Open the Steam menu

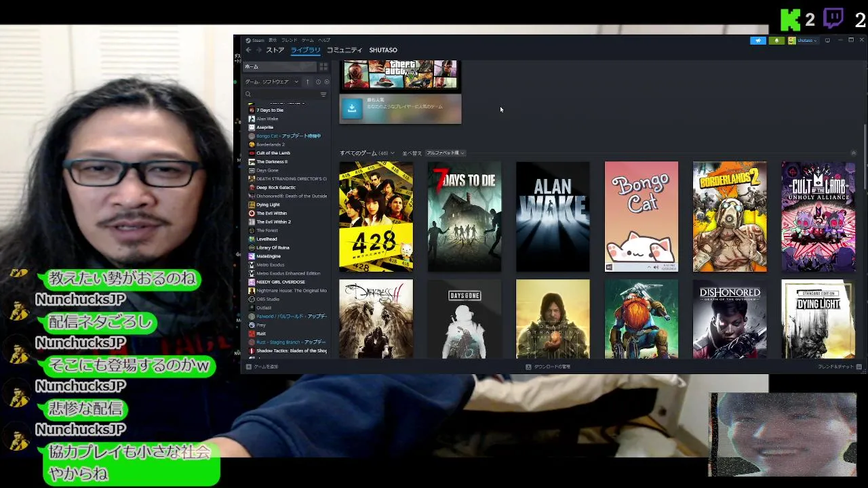tap(255, 40)
